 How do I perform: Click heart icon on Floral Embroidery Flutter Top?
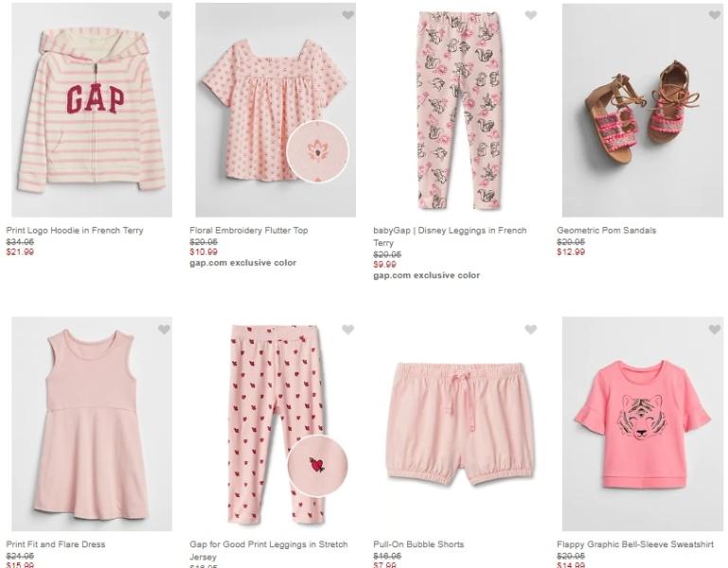(x=347, y=15)
